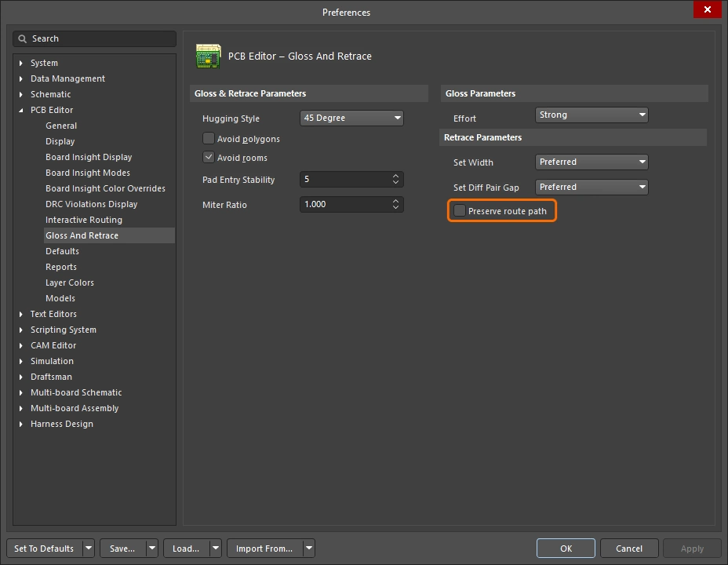Screen dimensions: 728x565
Task: Expand the Simulation section
Action: pos(20,361)
